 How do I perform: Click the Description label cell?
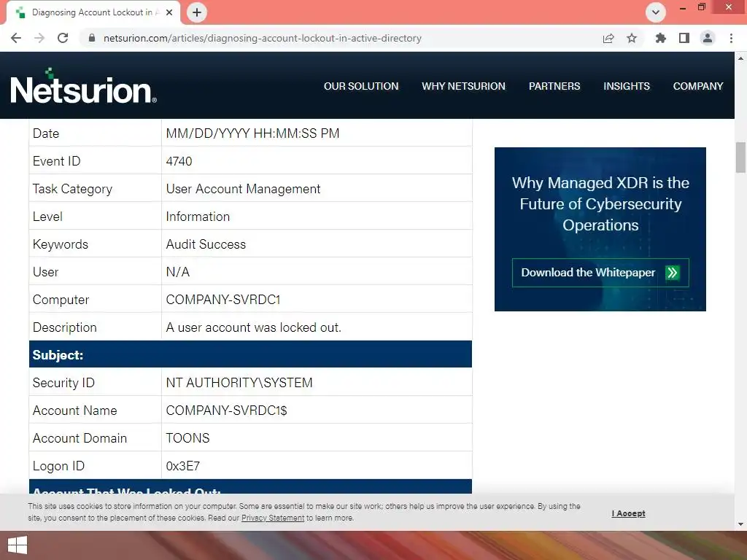(x=96, y=327)
